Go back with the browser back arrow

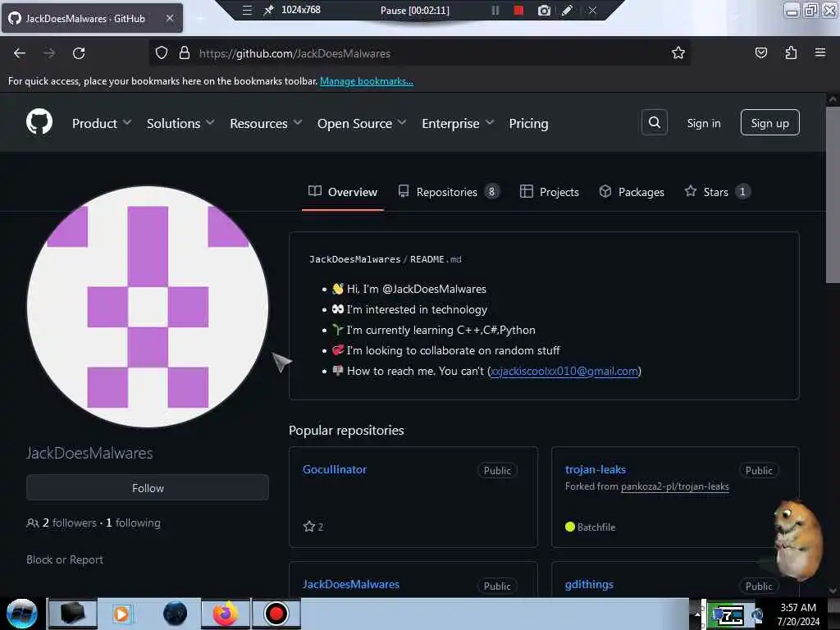[20, 53]
